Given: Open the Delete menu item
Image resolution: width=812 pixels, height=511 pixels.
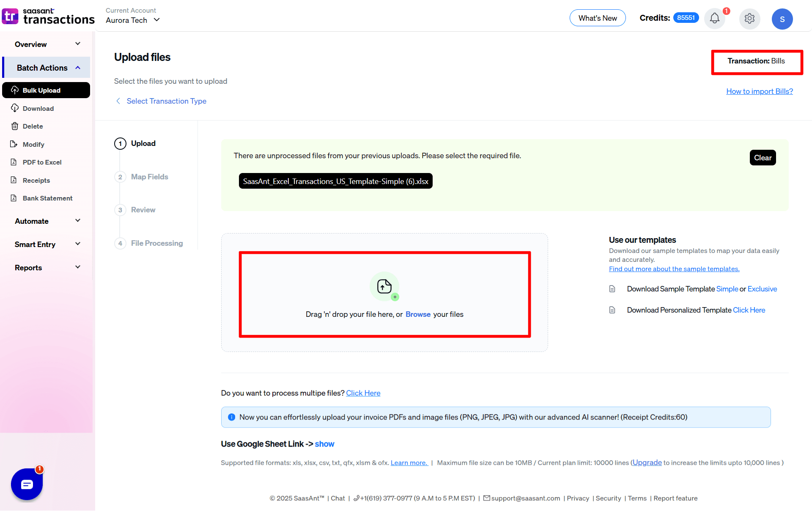Looking at the screenshot, I should 33,126.
